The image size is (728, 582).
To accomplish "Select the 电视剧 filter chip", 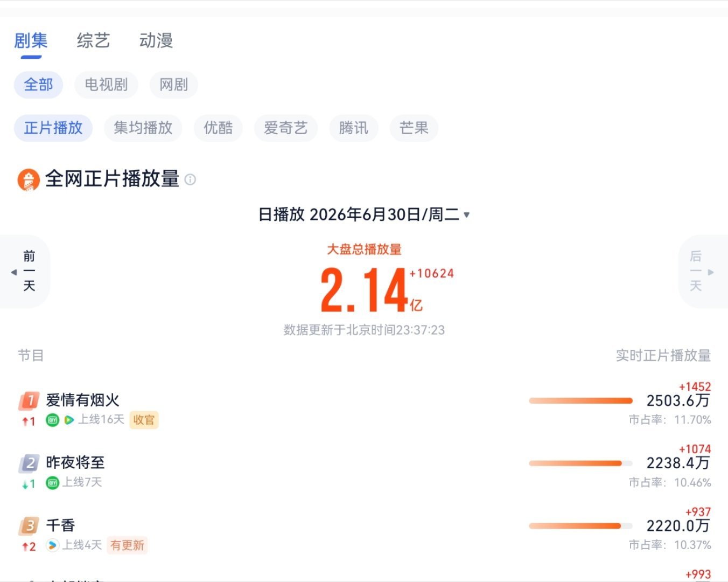I will tap(106, 85).
